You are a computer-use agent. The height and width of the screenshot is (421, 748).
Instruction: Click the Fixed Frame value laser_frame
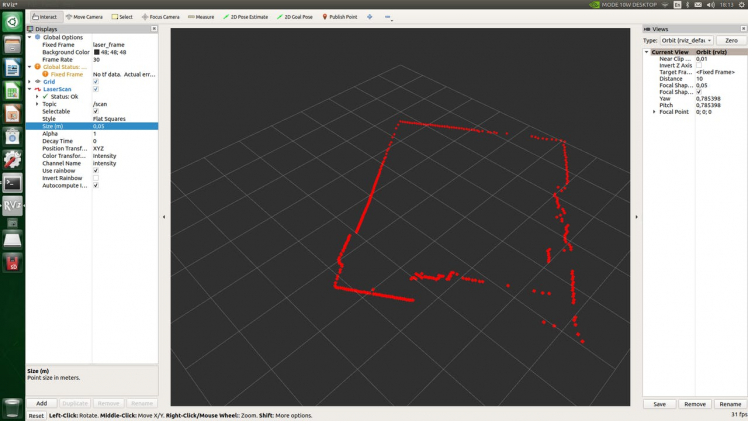(109, 44)
